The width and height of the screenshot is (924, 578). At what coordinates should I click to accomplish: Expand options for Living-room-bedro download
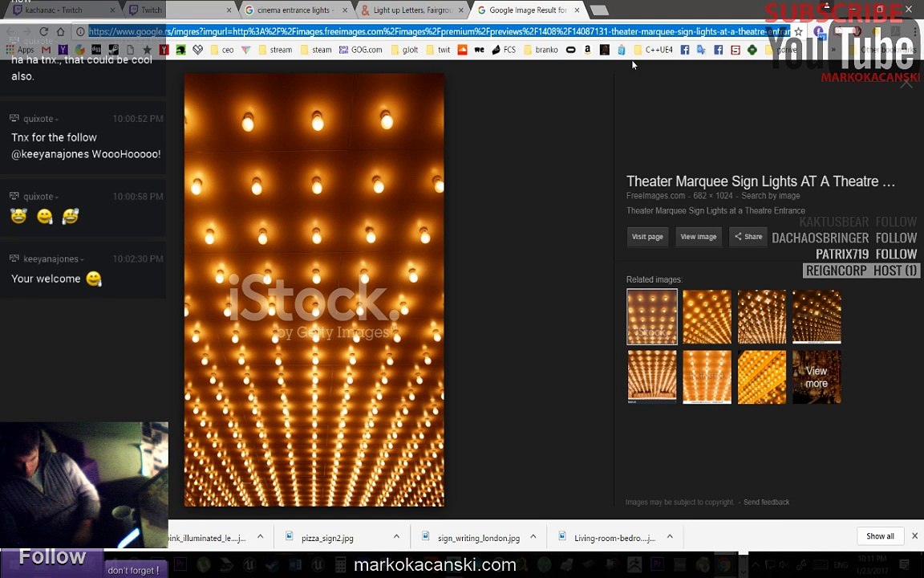coord(670,537)
